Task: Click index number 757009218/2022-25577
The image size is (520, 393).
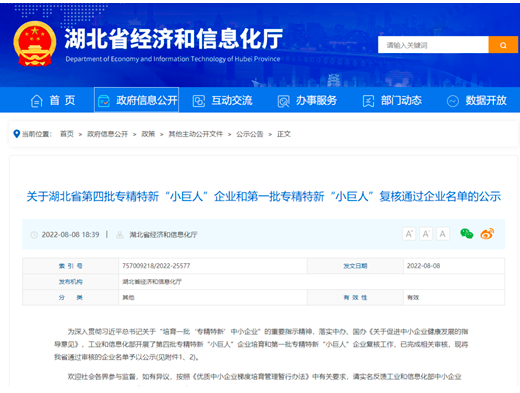Action: 156,266
